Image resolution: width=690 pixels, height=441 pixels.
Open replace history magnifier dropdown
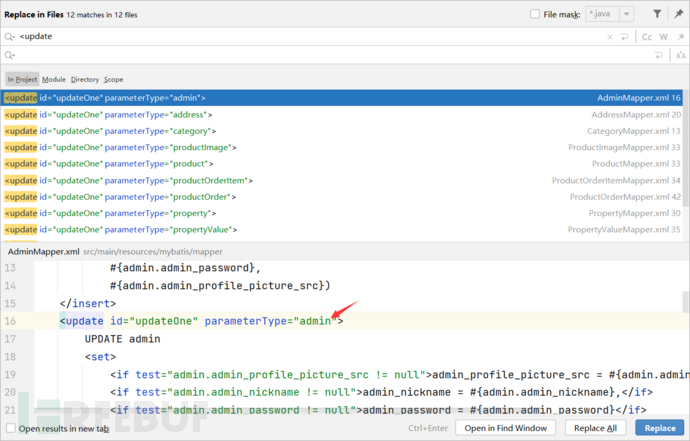[10, 55]
